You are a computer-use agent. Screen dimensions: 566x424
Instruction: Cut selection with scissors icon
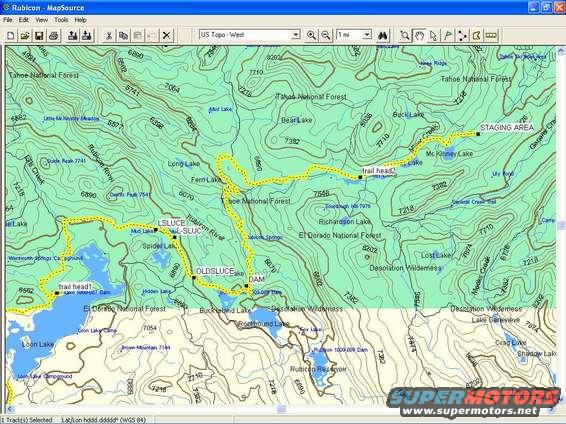108,35
